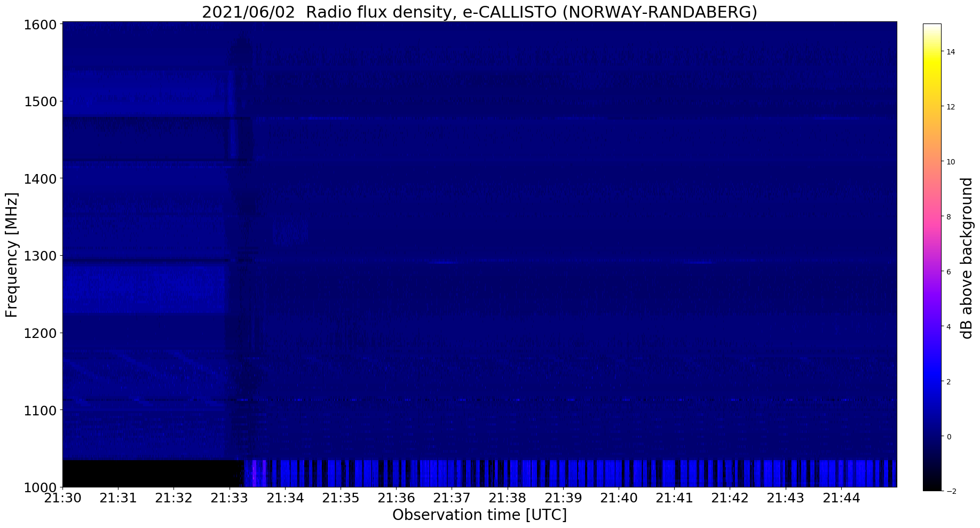Click the 21:38 time tick label
Image resolution: width=980 pixels, height=528 pixels.
pos(508,499)
